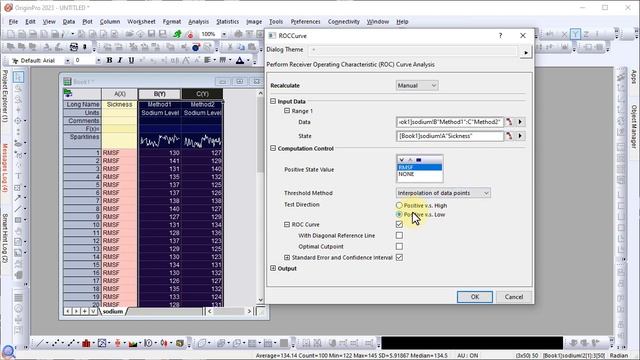Click the Underline formatting button
640x360 pixels.
tap(131, 60)
